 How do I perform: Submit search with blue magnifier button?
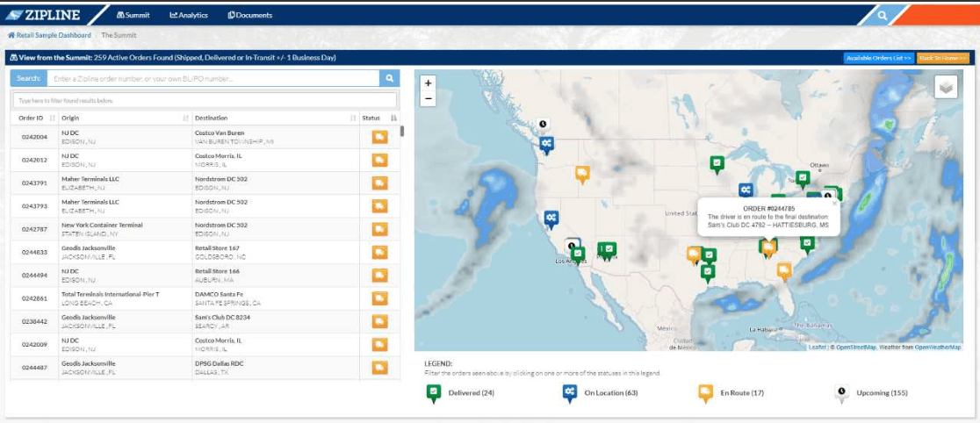pyautogui.click(x=389, y=78)
